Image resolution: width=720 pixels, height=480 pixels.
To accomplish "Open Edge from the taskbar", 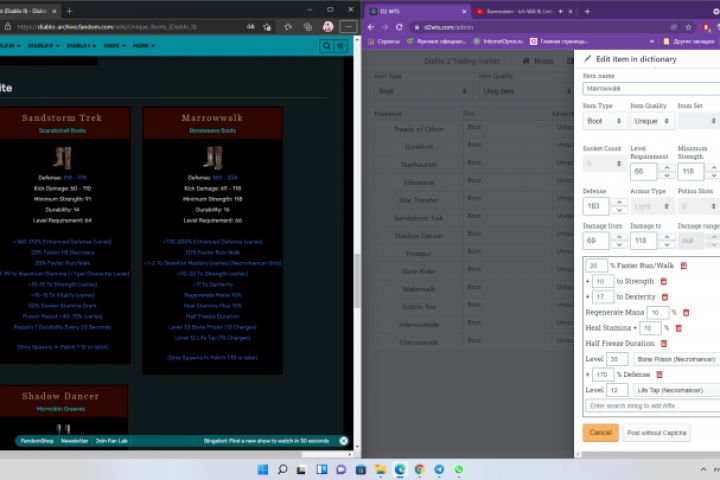I will click(400, 469).
